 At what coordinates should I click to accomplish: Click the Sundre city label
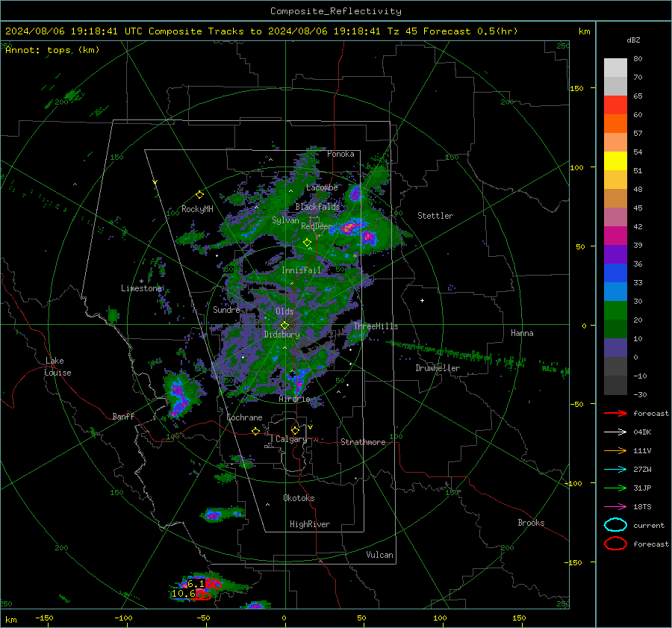(226, 309)
